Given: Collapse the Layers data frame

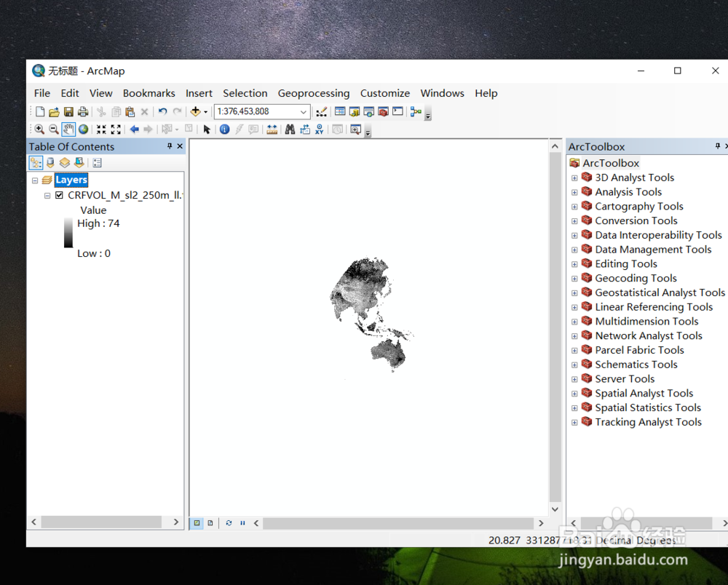Looking at the screenshot, I should 35,180.
